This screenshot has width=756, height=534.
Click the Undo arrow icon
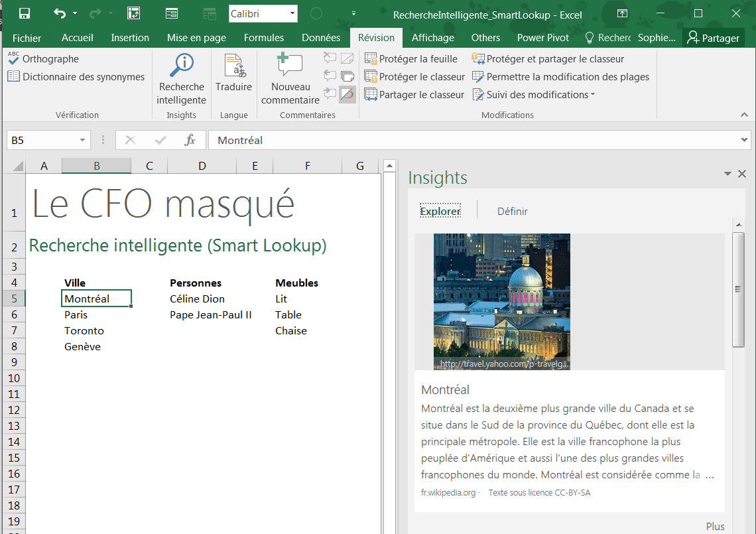[x=60, y=13]
